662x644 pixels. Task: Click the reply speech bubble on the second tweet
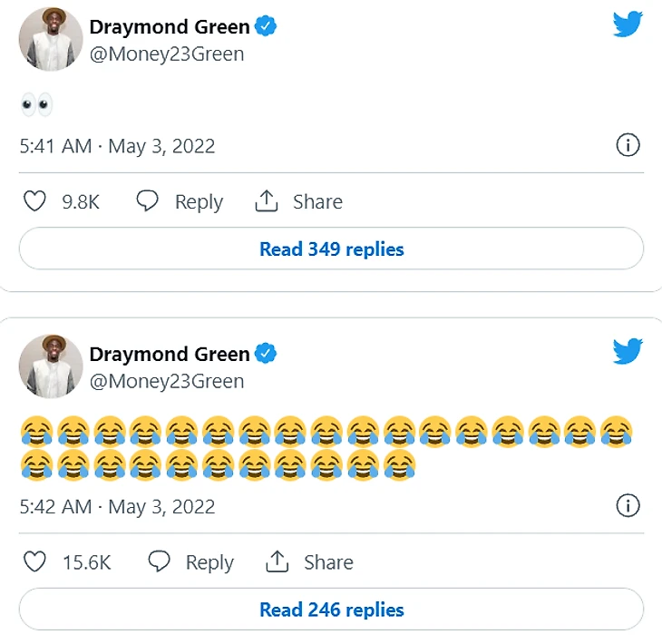pyautogui.click(x=160, y=562)
